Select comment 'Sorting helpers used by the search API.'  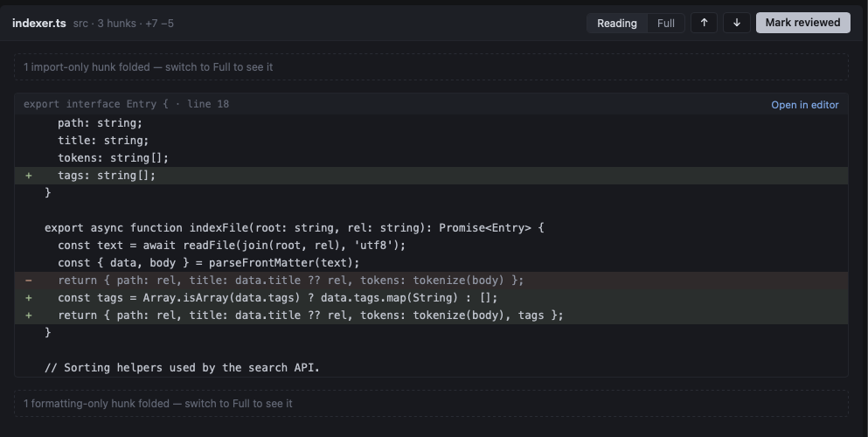(431, 368)
